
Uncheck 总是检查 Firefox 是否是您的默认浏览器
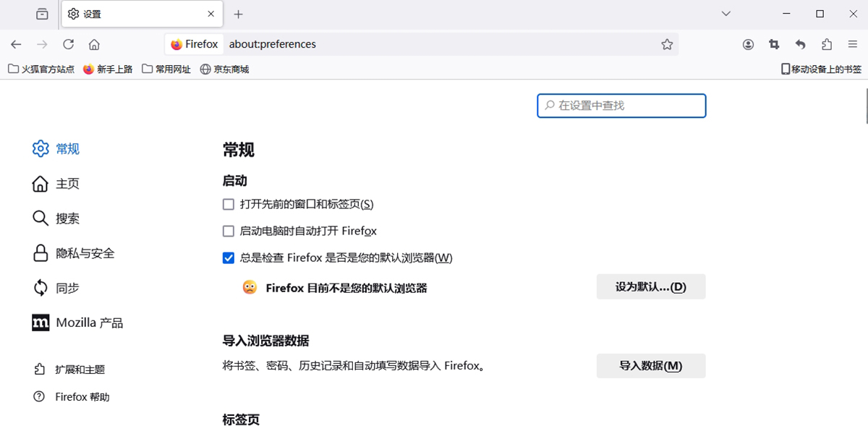(229, 258)
